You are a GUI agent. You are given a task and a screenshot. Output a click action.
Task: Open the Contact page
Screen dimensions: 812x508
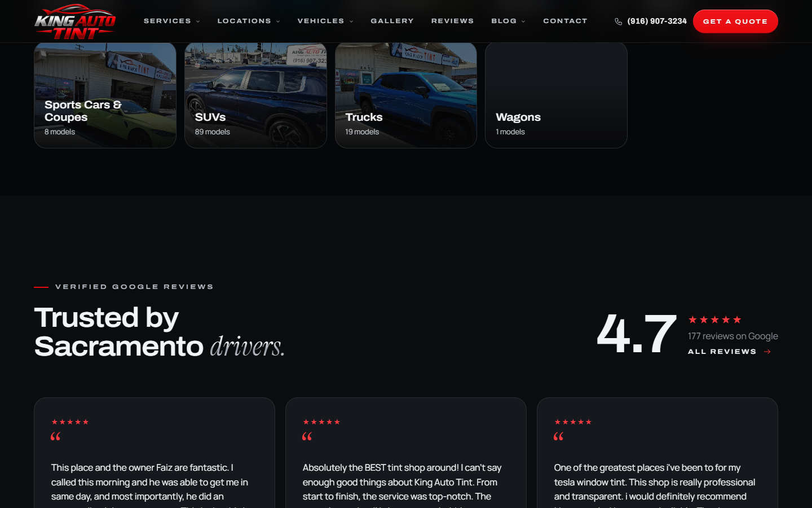tap(565, 21)
